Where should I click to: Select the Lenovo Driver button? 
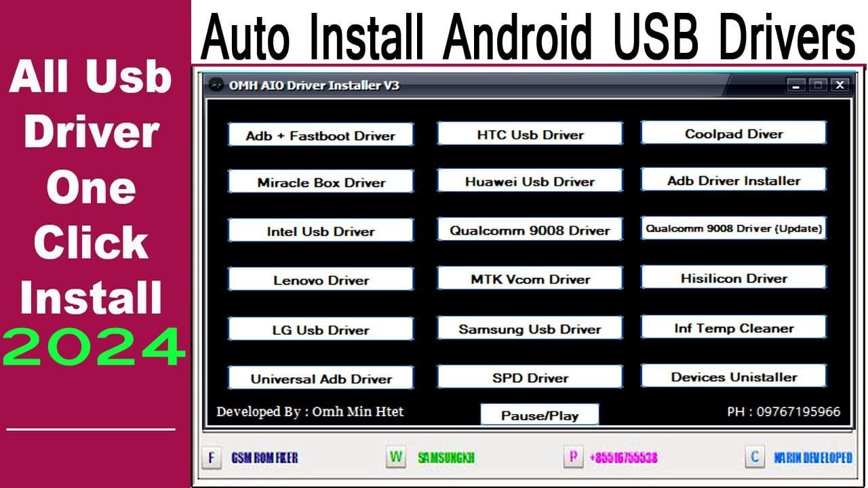[x=321, y=279]
